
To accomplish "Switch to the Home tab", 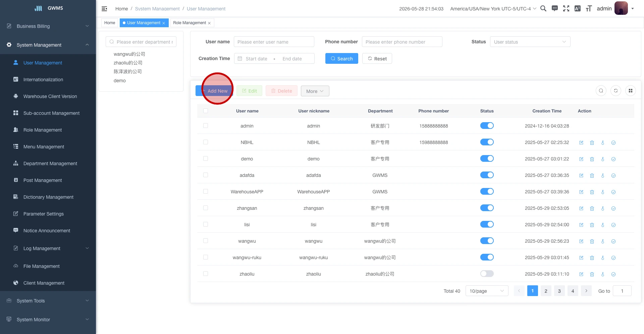I will pos(110,23).
